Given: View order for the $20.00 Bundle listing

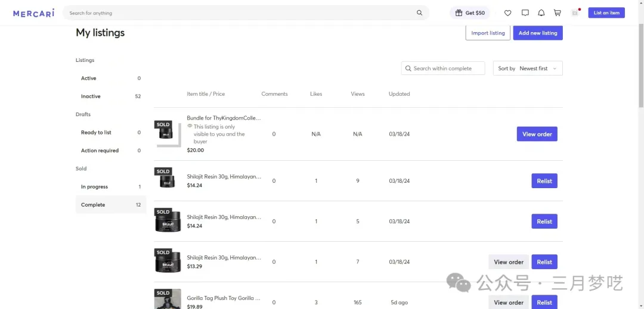Looking at the screenshot, I should [537, 134].
